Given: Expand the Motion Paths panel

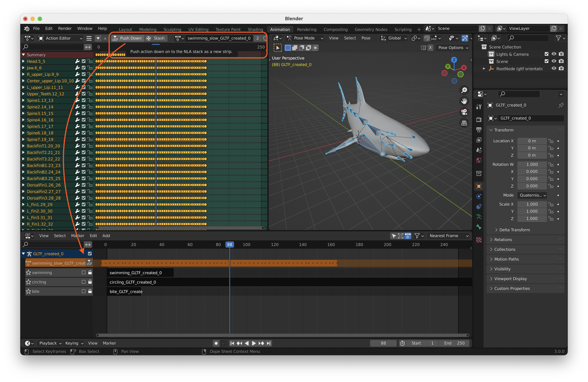Looking at the screenshot, I should 525,259.
